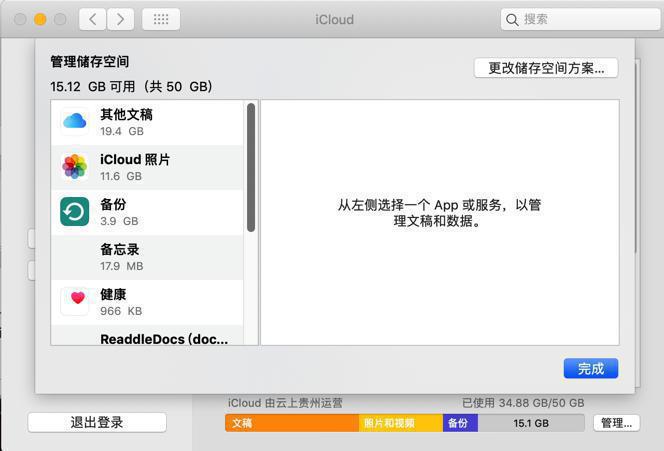Click the 已使用 34.88 GB/50 GB text
The width and height of the screenshot is (664, 451).
click(x=523, y=403)
